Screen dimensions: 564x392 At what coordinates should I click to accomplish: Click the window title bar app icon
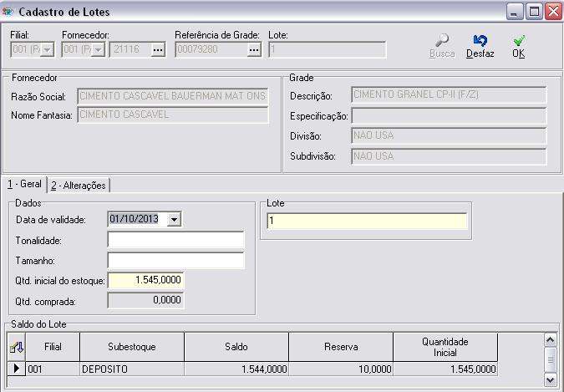click(x=9, y=12)
